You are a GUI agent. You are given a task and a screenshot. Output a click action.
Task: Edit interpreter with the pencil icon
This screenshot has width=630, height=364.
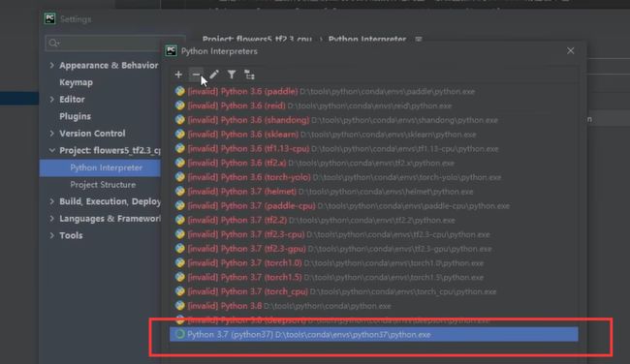click(x=214, y=75)
